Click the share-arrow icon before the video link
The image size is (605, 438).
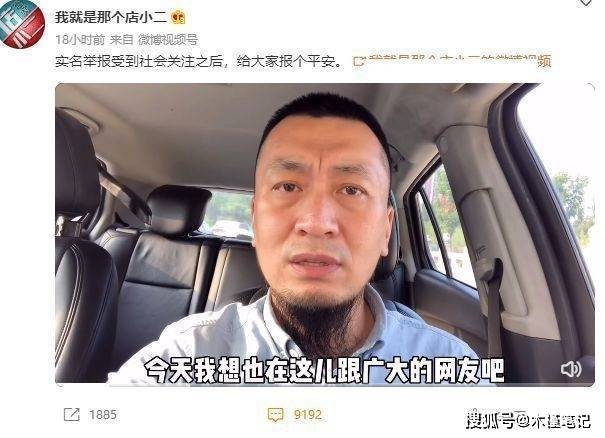tap(359, 61)
